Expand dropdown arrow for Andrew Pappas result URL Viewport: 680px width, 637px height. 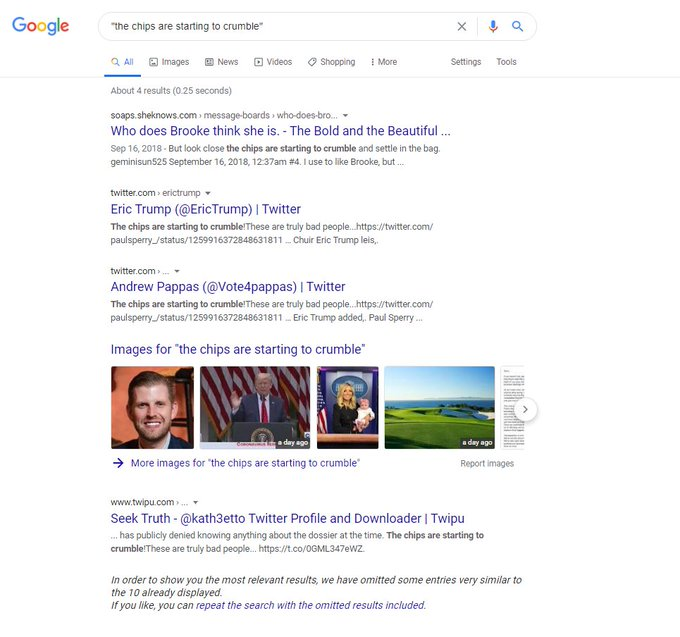(x=177, y=271)
